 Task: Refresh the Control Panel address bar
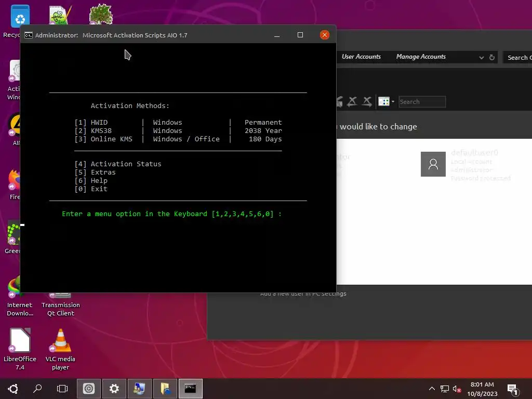tap(491, 57)
